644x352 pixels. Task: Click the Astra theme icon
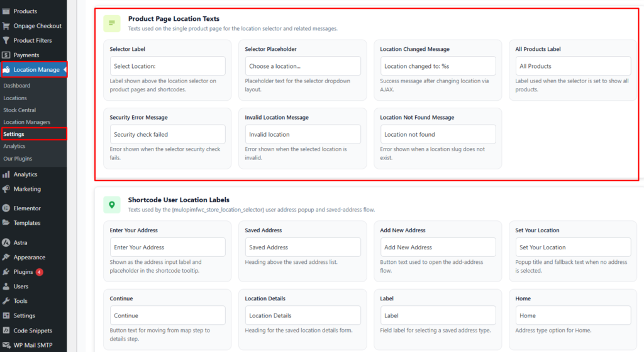pyautogui.click(x=6, y=242)
